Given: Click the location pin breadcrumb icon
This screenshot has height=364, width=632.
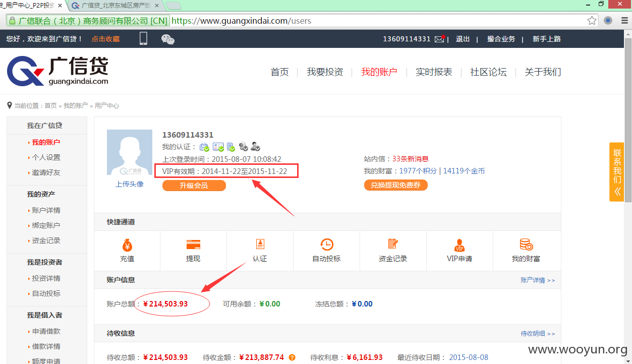Looking at the screenshot, I should 9,105.
